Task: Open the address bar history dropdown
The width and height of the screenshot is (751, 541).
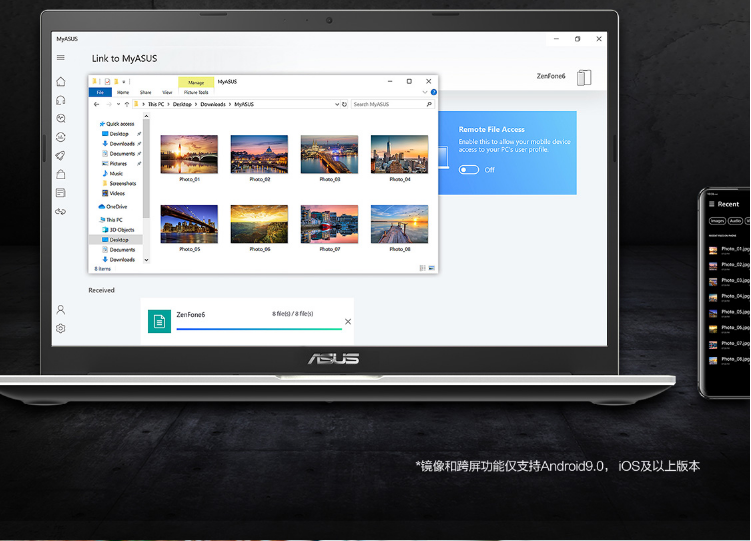Action: click(x=337, y=104)
